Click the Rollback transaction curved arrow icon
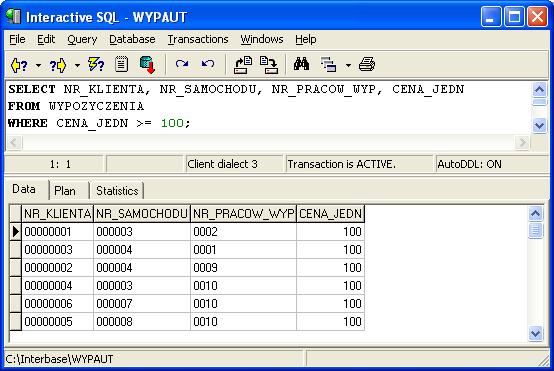Screen dimensions: 554x371 (208, 64)
